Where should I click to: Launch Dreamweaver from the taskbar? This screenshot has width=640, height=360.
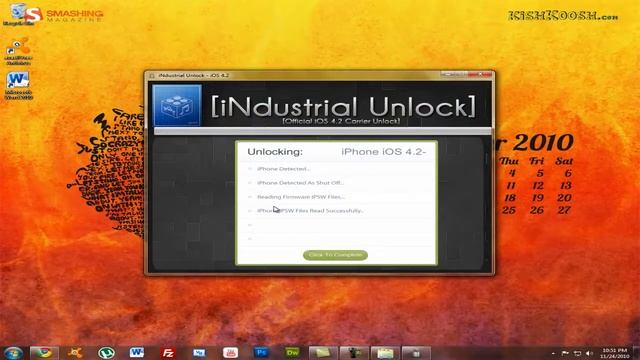click(x=292, y=353)
